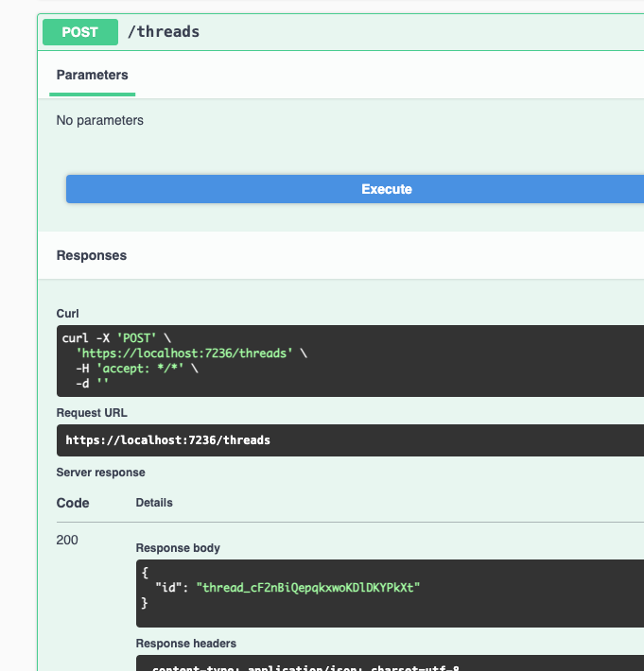Click the Code column header
This screenshot has width=644, height=671.
coord(73,503)
